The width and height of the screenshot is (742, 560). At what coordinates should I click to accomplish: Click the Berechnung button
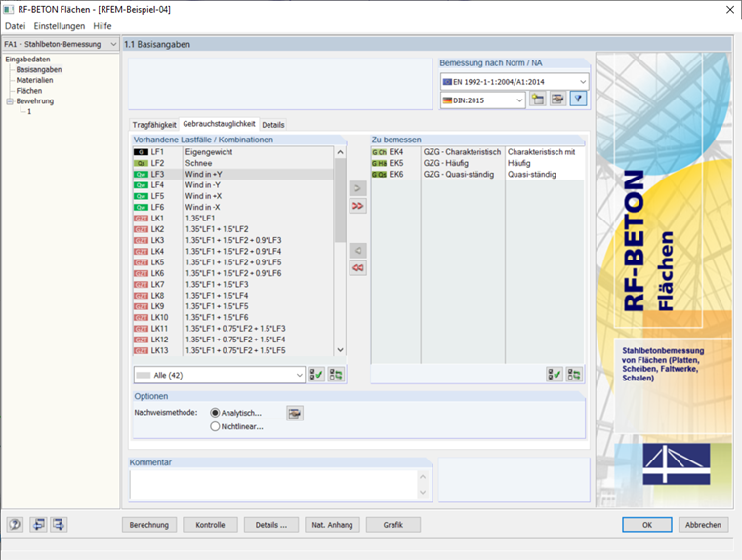coord(149,525)
